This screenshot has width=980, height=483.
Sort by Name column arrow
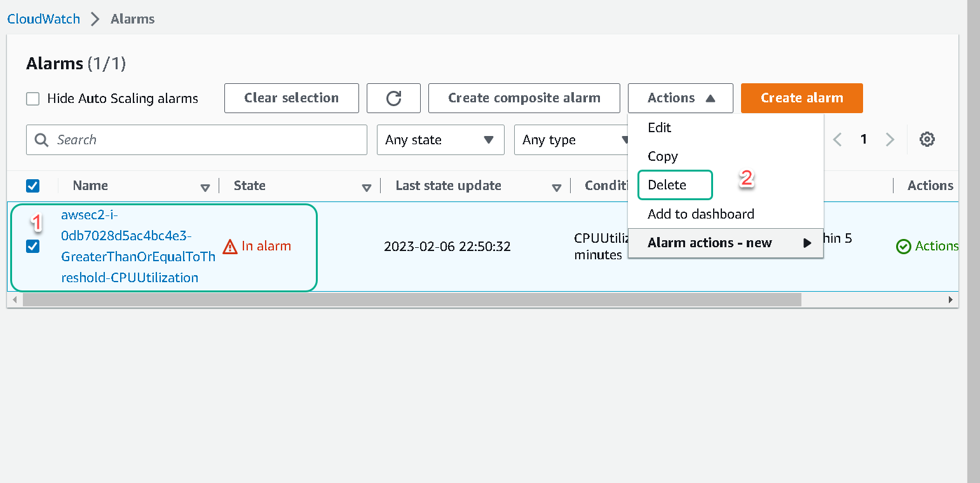[205, 187]
